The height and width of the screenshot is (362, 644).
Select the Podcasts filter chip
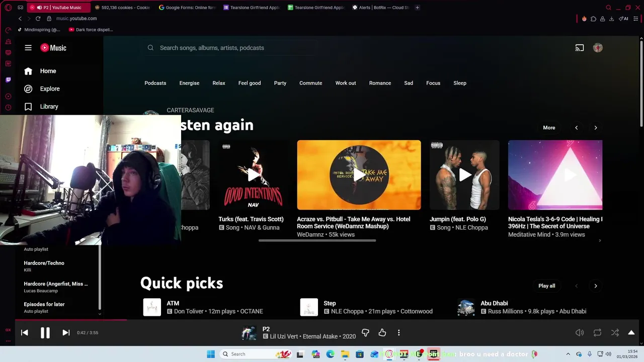(x=155, y=83)
